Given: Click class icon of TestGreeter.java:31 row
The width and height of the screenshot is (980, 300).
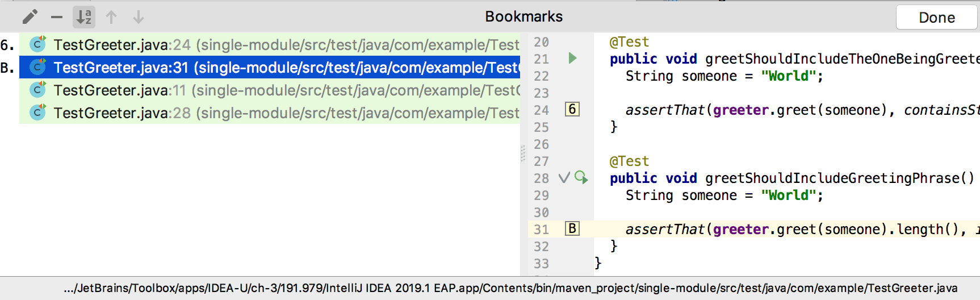Looking at the screenshot, I should (37, 66).
